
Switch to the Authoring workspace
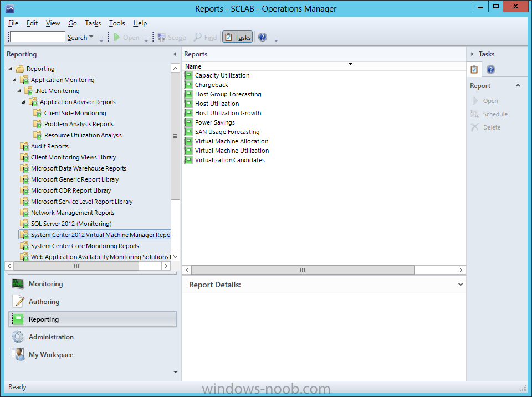[x=93, y=301]
